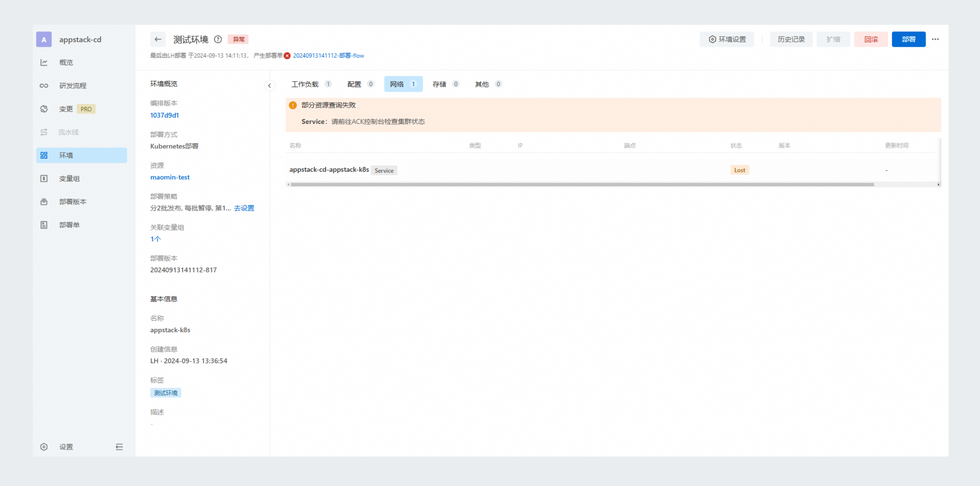Open 部署版本 in the sidebar menu
The height and width of the screenshot is (486, 980).
point(73,202)
